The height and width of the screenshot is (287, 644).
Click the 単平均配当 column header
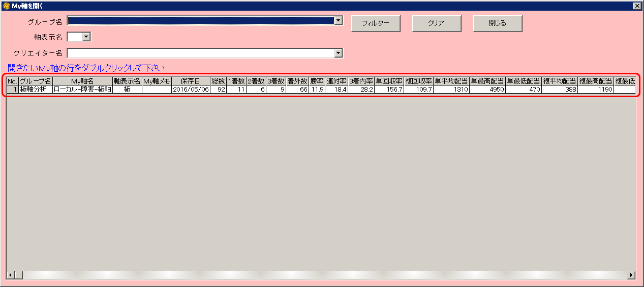(x=451, y=81)
